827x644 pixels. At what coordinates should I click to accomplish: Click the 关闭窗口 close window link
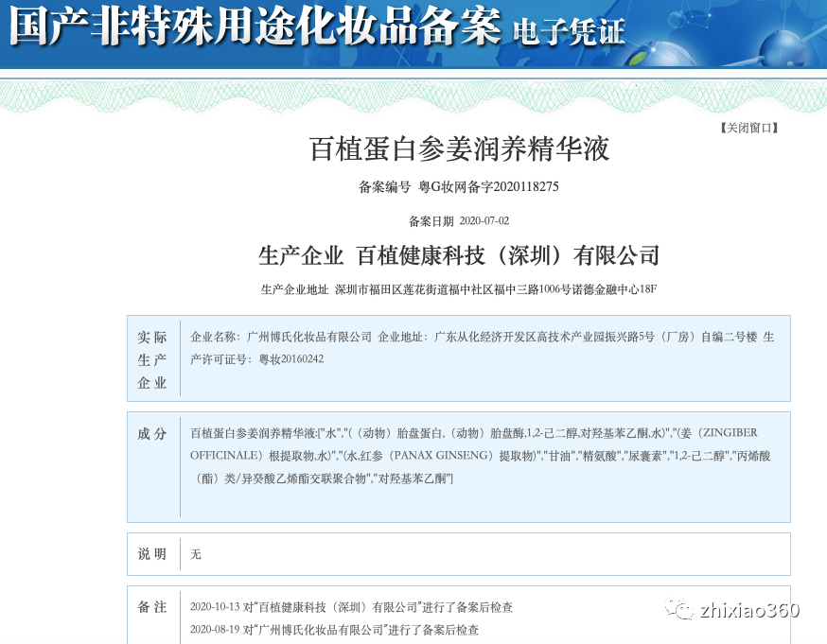point(749,128)
